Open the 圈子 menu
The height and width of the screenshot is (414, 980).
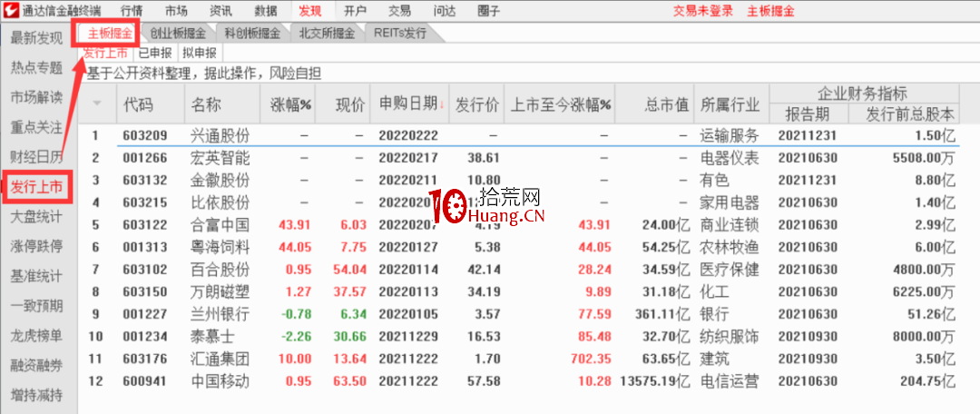489,10
